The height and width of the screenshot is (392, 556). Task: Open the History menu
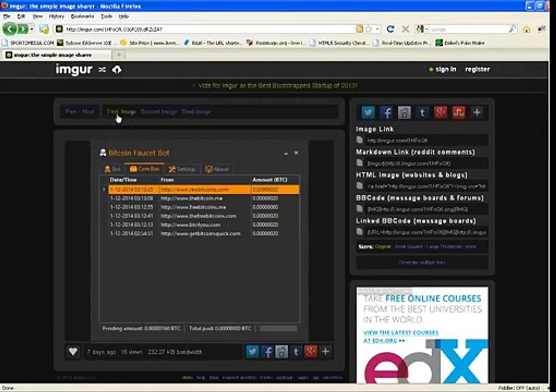pyautogui.click(x=56, y=16)
